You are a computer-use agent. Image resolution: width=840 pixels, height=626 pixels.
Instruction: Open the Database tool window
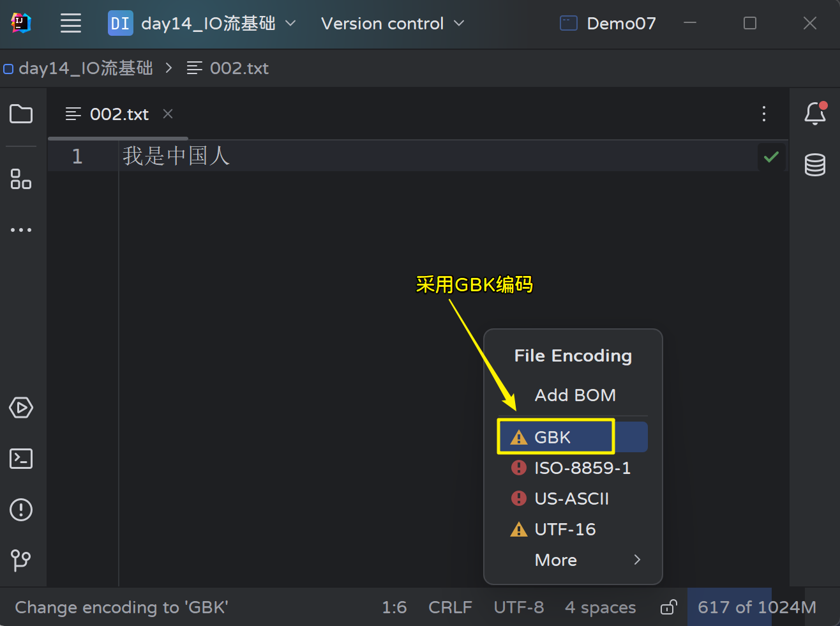(815, 165)
